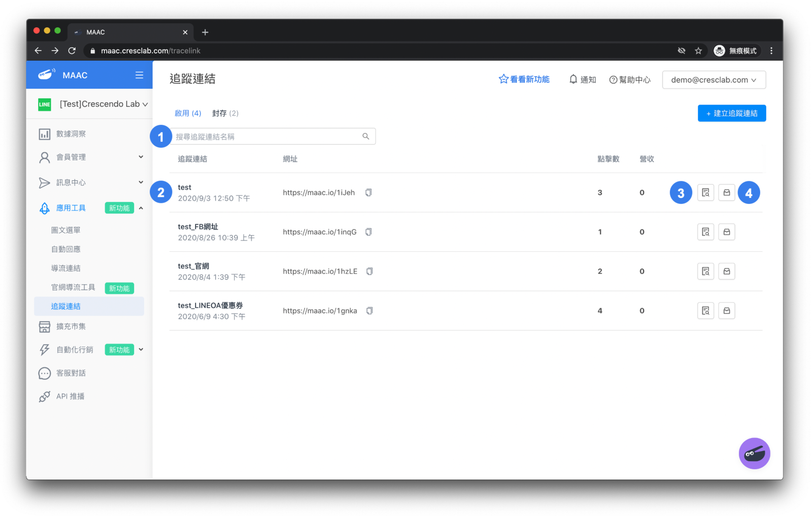Open 幫助中心 help center
The height and width of the screenshot is (517, 812).
tap(630, 80)
